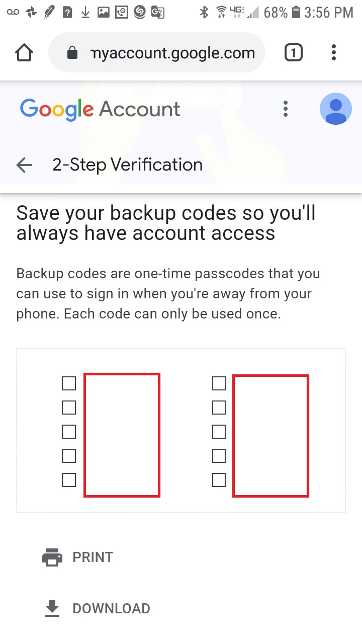Tap the lock icon in address bar
Screen dimensions: 362x644
[72, 53]
